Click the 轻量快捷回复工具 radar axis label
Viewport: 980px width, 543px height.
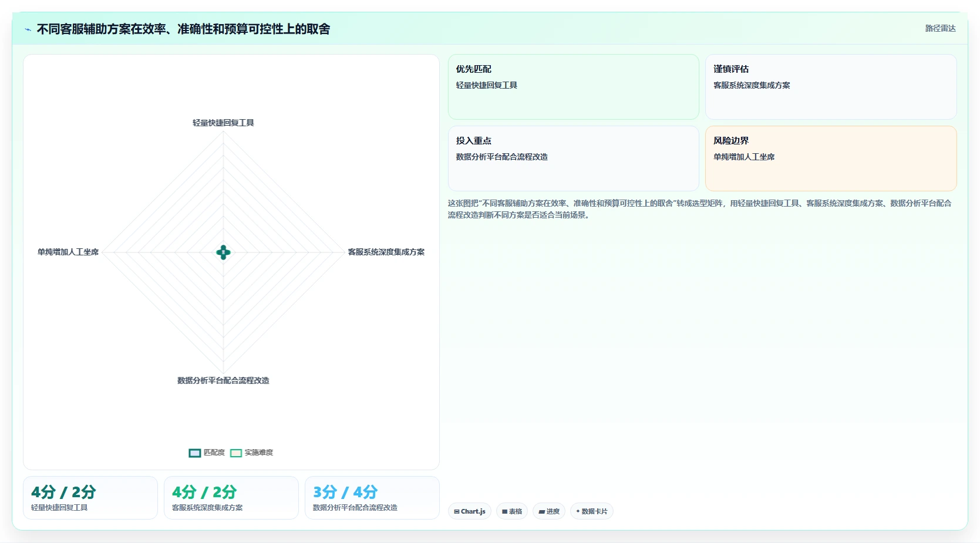coord(223,123)
